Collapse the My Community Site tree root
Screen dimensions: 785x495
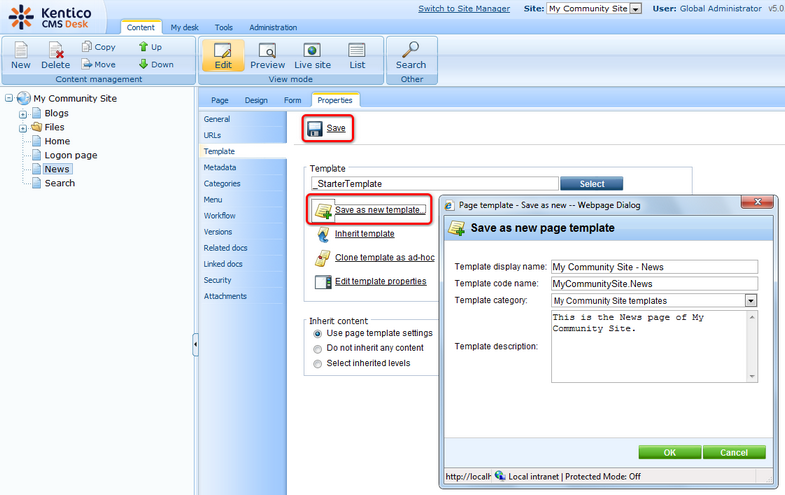tap(9, 98)
